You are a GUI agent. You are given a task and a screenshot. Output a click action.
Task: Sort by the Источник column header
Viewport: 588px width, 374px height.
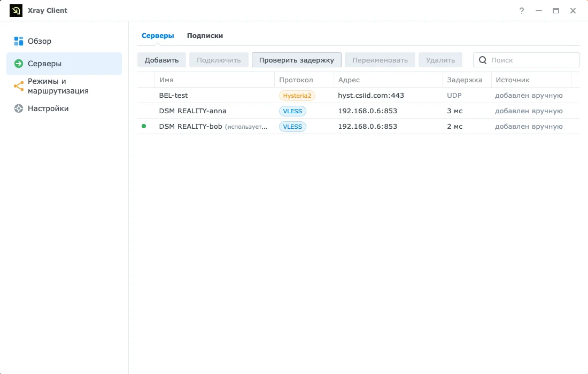tap(531, 80)
